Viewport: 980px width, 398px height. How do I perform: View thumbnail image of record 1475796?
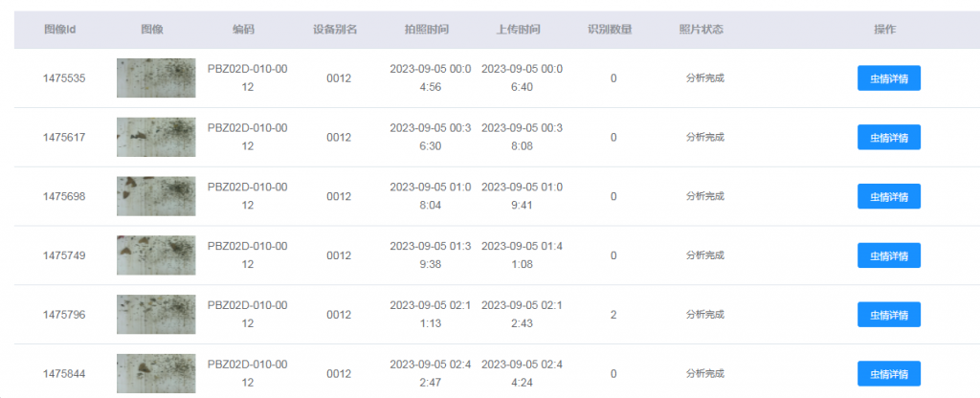(156, 314)
